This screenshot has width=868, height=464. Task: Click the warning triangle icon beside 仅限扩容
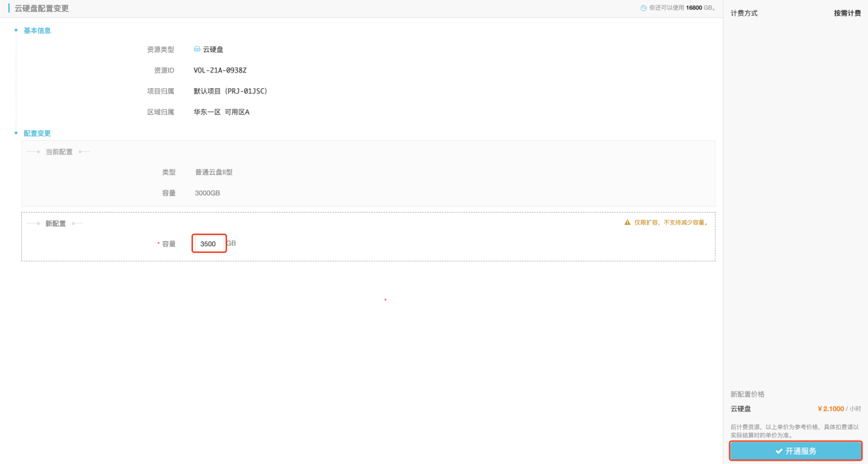click(627, 223)
